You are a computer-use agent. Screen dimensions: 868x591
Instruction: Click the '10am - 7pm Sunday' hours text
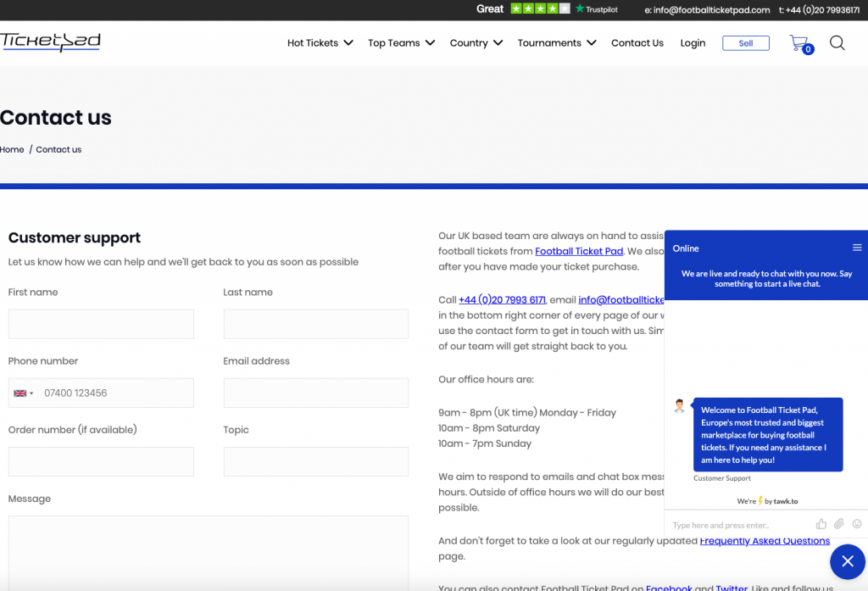484,443
